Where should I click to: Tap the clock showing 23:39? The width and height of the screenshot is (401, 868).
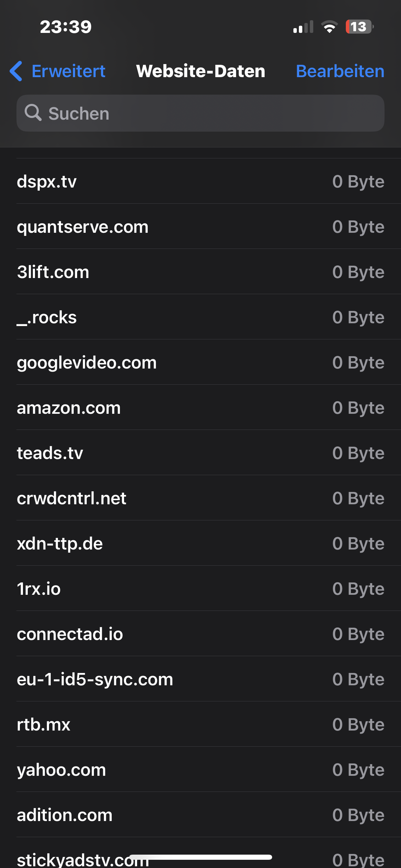pyautogui.click(x=65, y=27)
